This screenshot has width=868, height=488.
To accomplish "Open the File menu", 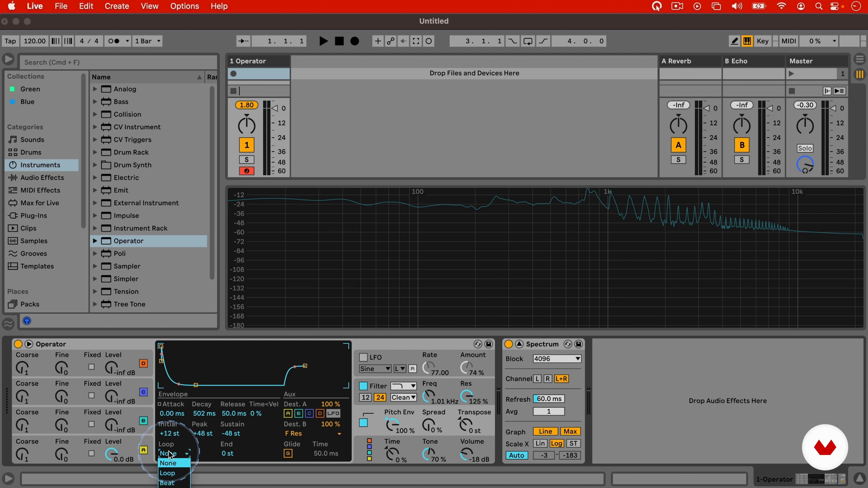I will pyautogui.click(x=61, y=6).
